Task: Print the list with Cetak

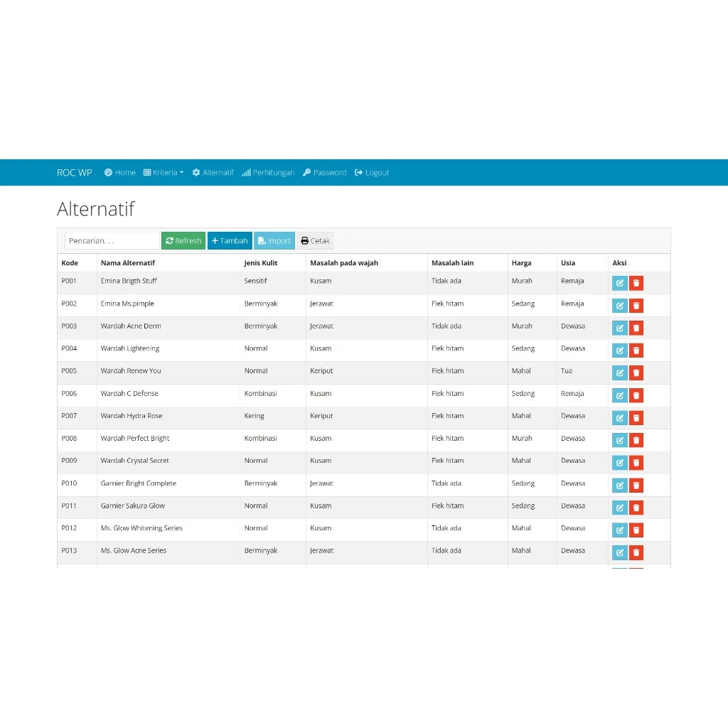Action: (x=315, y=240)
